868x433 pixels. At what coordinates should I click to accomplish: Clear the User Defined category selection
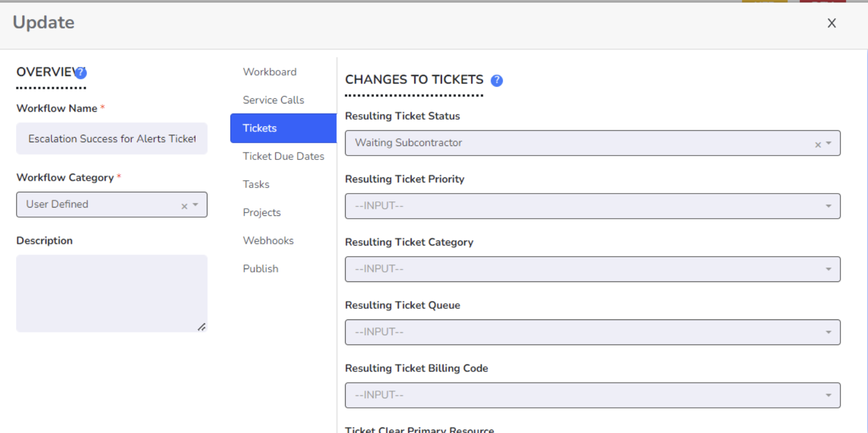pyautogui.click(x=184, y=206)
